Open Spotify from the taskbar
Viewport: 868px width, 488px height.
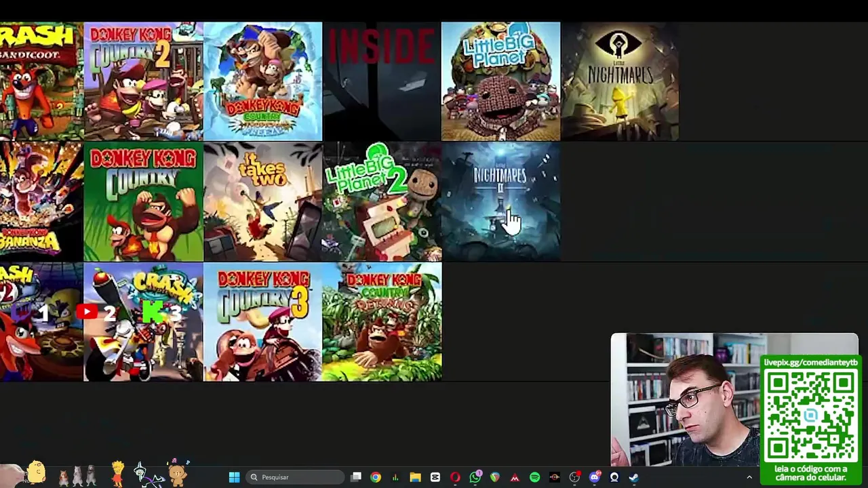534,477
